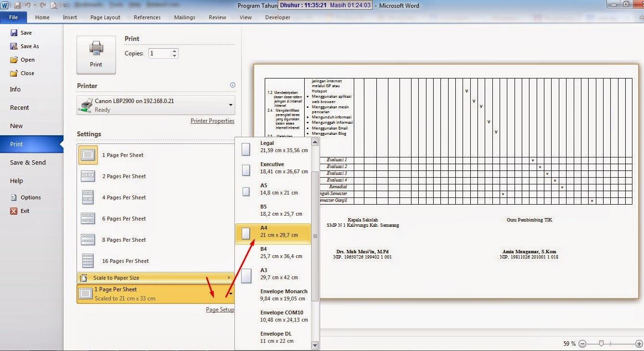Click the Options icon
Image resolution: width=644 pixels, height=351 pixels.
coord(14,197)
